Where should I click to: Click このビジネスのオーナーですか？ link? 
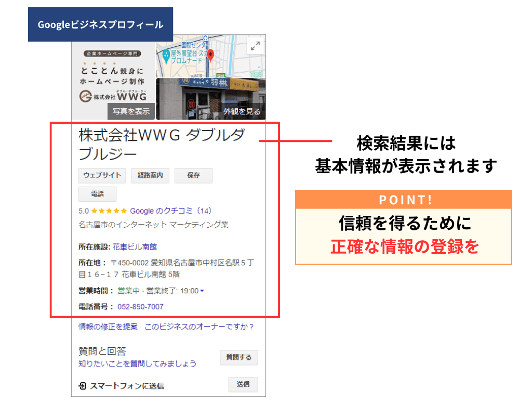[199, 327]
